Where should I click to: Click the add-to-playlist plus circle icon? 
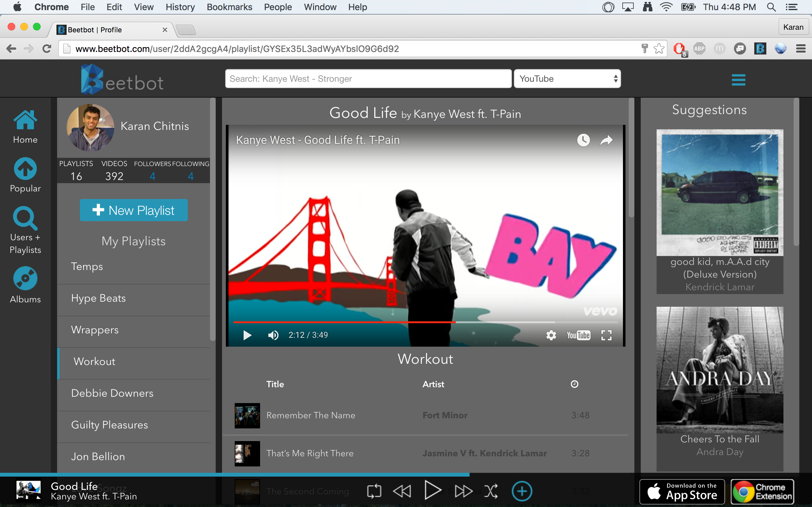tap(522, 491)
